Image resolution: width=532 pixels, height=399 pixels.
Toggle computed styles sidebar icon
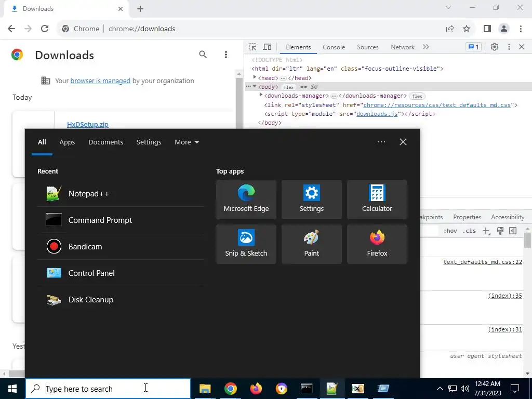click(x=513, y=231)
